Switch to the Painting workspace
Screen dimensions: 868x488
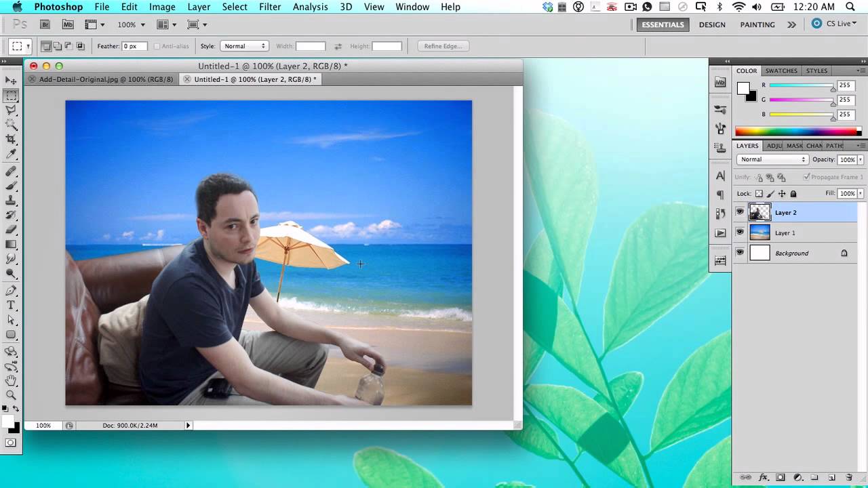[x=757, y=24]
